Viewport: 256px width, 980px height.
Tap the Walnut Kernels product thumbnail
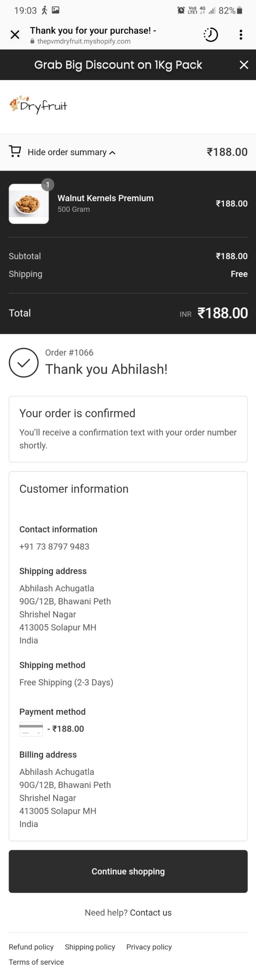pyautogui.click(x=29, y=204)
